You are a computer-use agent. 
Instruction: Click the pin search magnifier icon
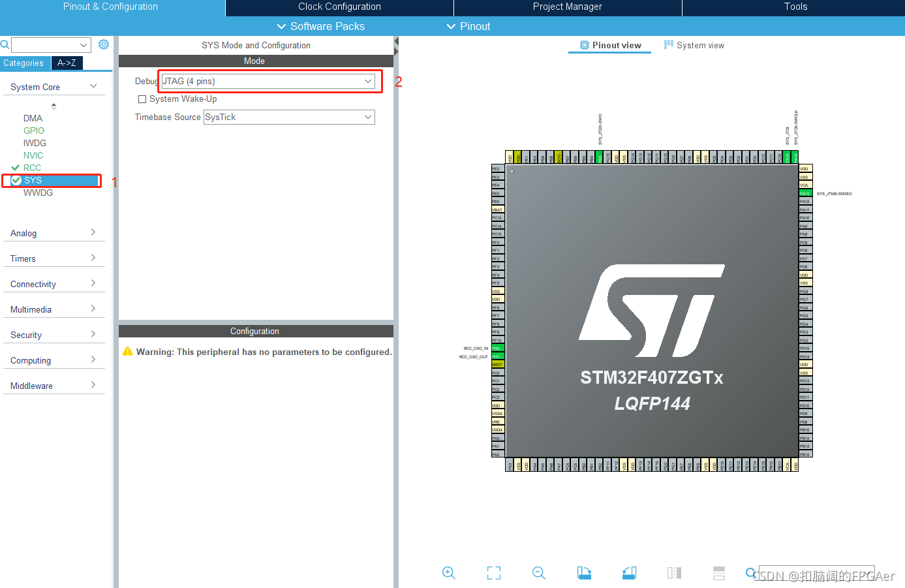tap(751, 573)
